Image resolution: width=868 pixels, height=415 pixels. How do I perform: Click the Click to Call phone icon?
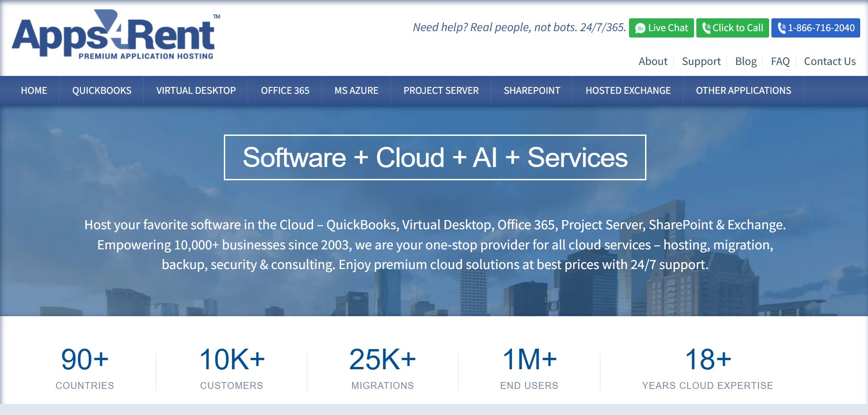point(706,28)
